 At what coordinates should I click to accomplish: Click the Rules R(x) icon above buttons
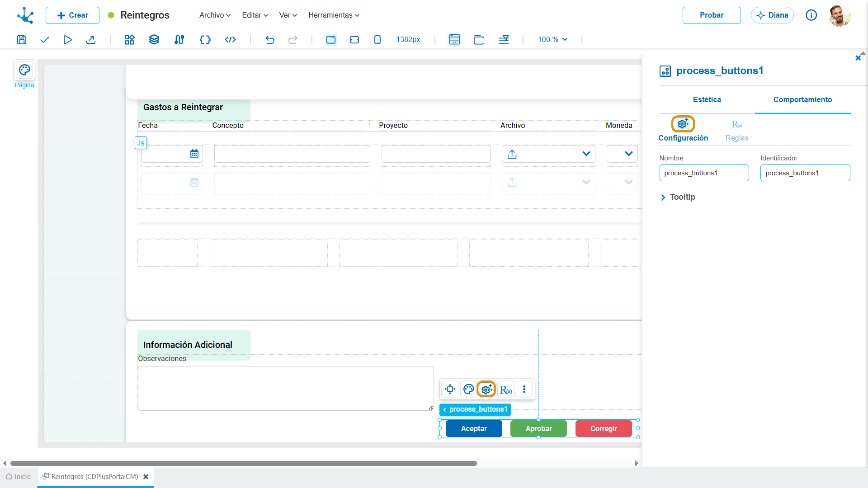[506, 389]
